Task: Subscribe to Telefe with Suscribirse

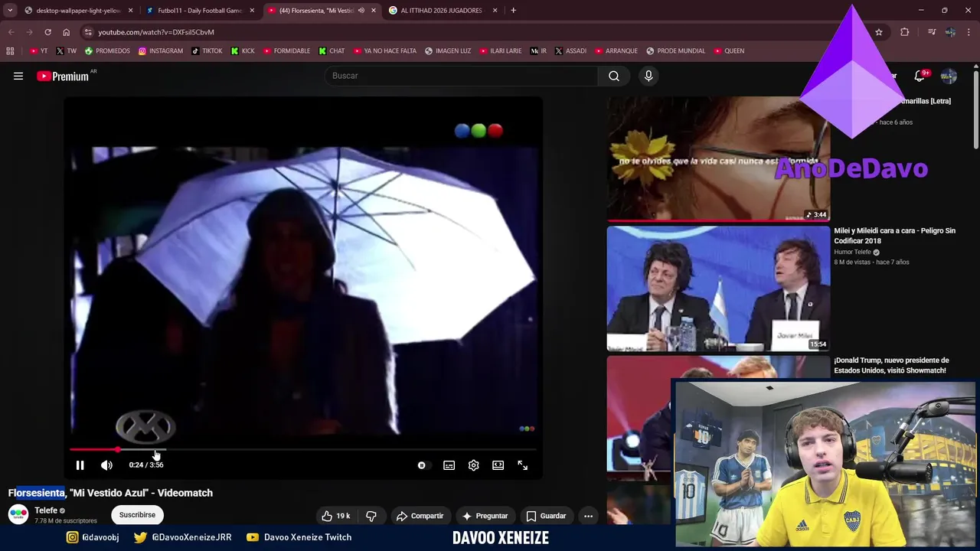Action: 137,515
